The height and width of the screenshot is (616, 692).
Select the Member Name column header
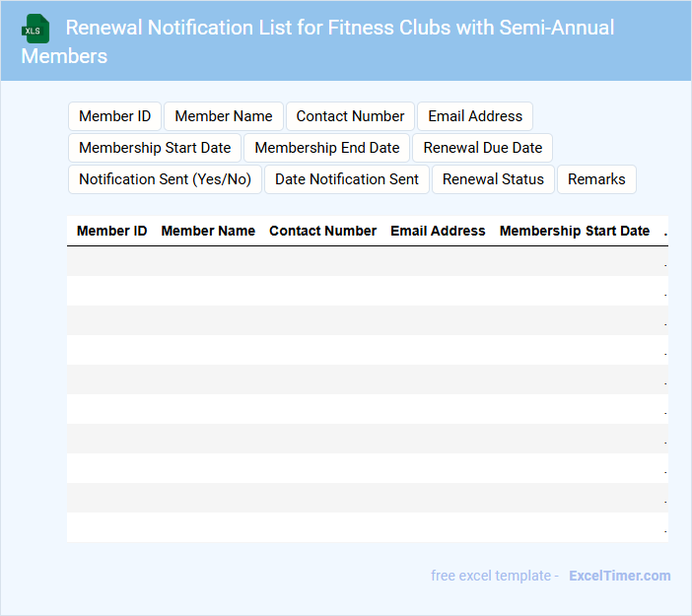208,231
